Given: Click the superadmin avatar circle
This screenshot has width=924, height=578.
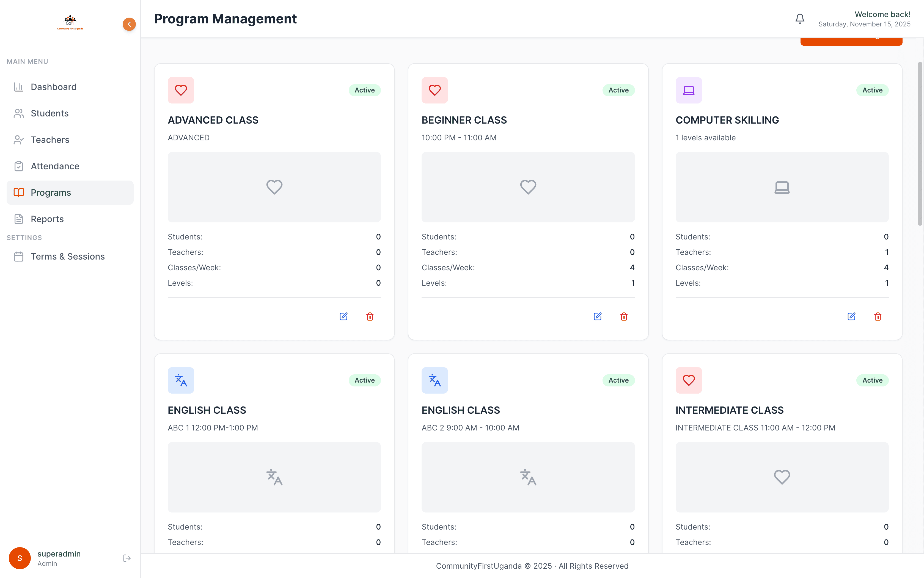Looking at the screenshot, I should (20, 558).
